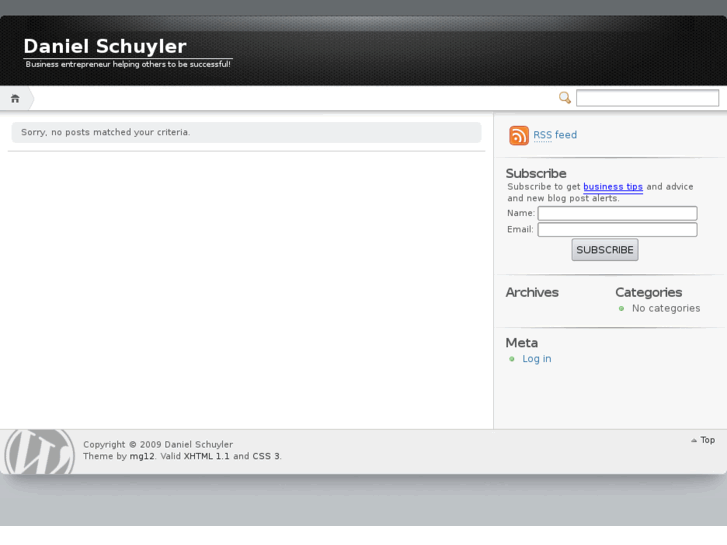Focus the Email input field

coord(617,230)
